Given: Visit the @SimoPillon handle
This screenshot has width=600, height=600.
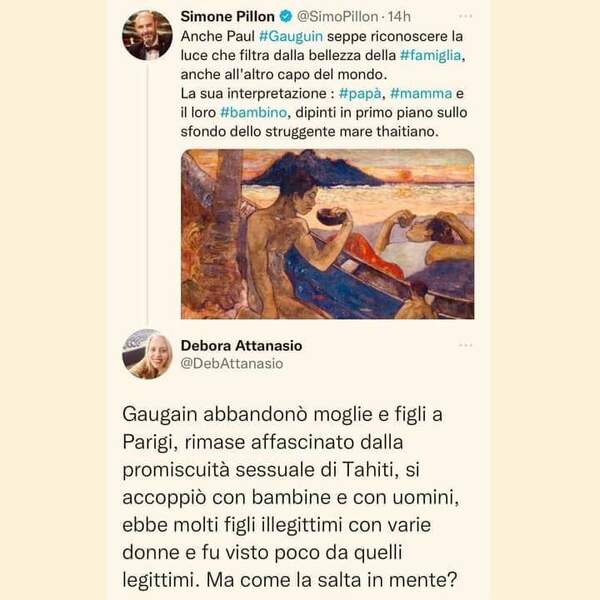Looking at the screenshot, I should [x=338, y=16].
